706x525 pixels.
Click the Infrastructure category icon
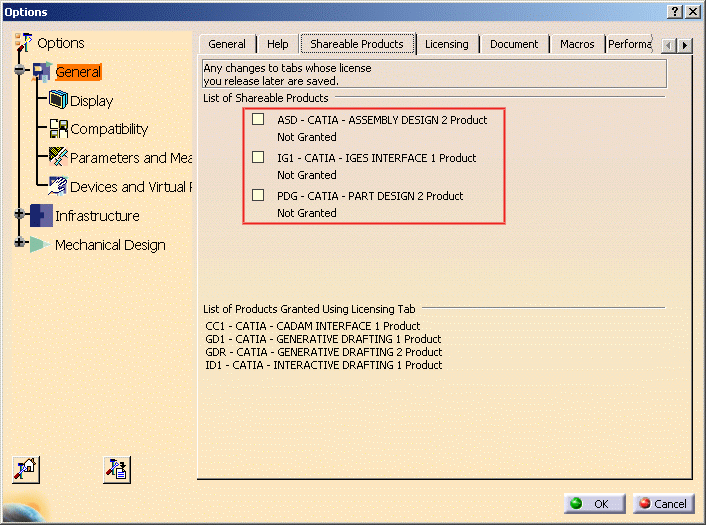point(41,215)
